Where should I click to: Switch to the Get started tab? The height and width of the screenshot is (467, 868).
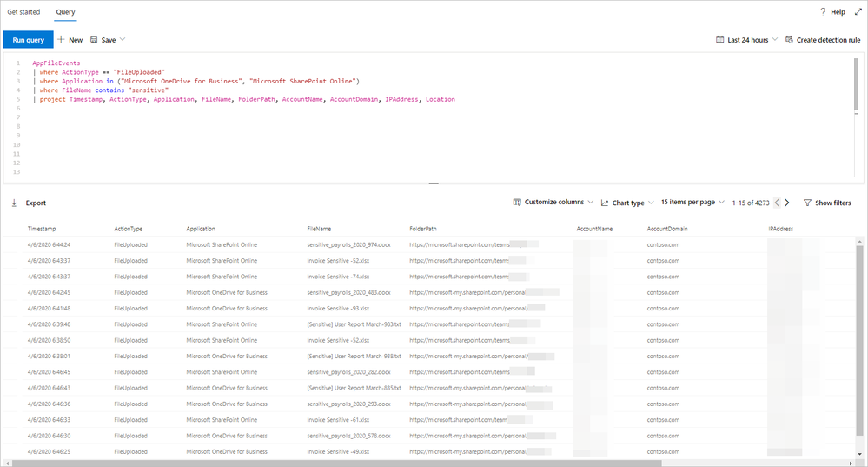point(23,11)
